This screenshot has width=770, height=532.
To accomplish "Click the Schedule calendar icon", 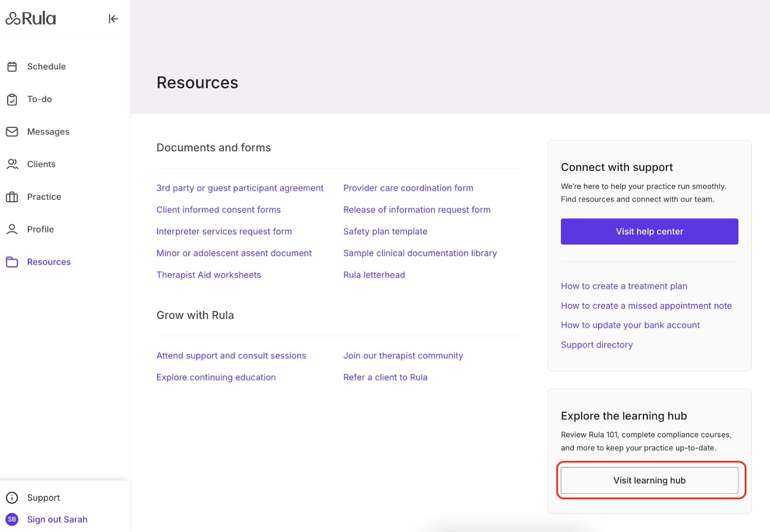I will pyautogui.click(x=12, y=67).
